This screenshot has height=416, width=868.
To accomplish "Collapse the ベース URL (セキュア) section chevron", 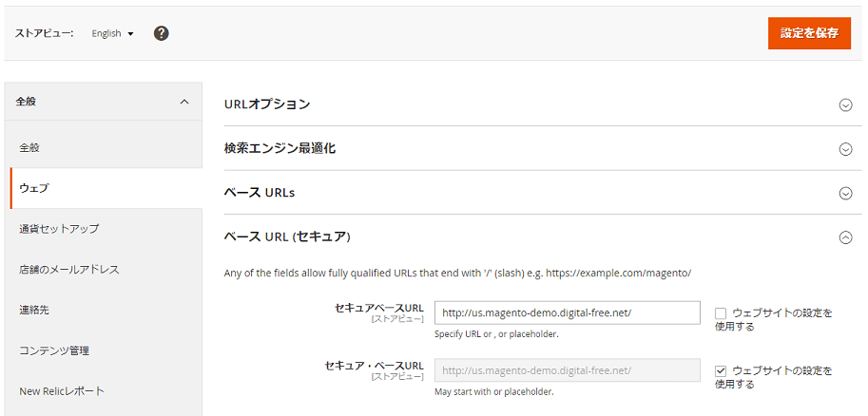I will click(x=845, y=237).
